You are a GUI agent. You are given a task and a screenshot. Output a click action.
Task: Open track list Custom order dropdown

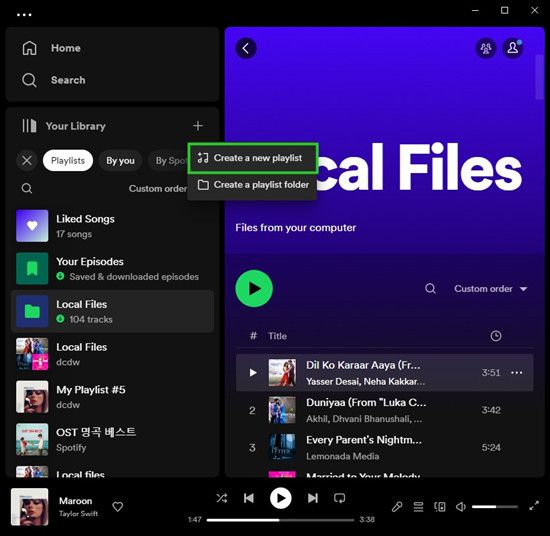[490, 289]
